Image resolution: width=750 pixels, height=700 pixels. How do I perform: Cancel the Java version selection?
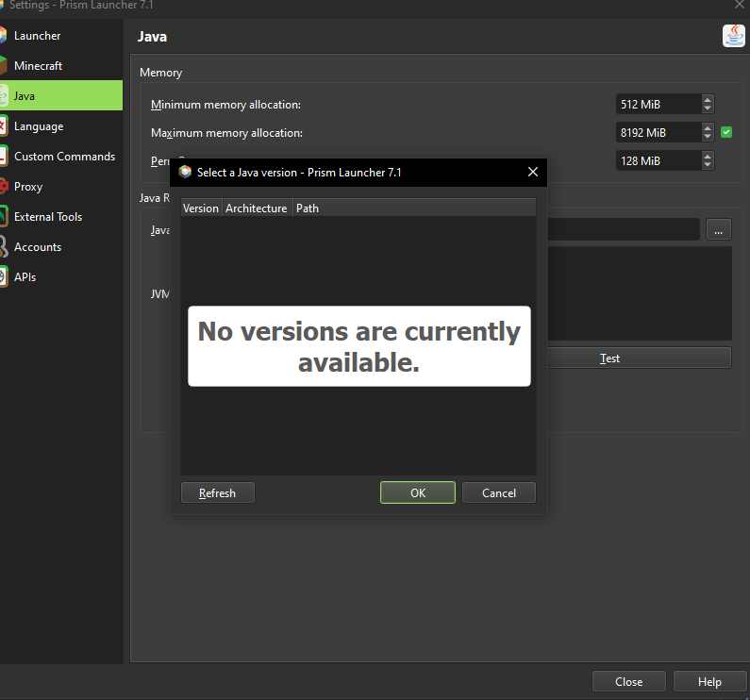499,492
